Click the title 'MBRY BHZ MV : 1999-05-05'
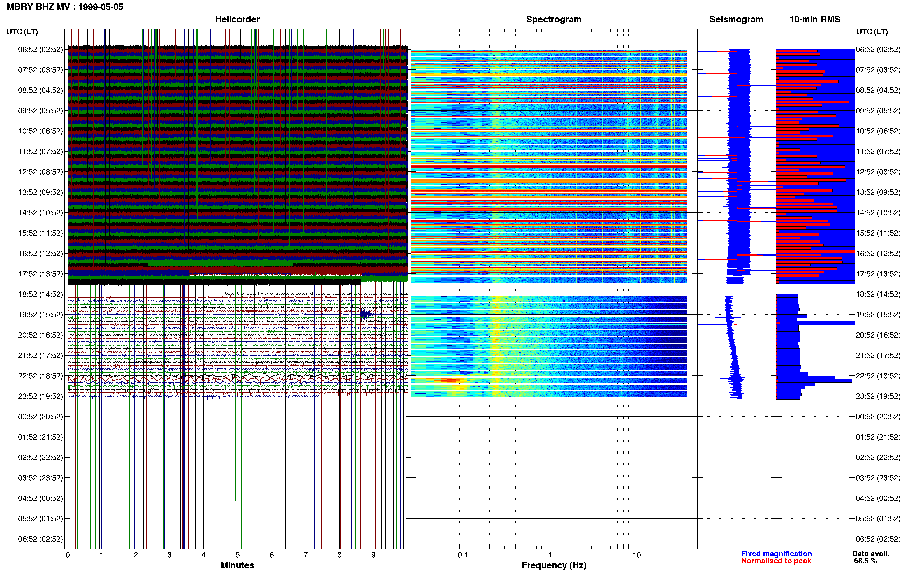This screenshot has width=924, height=578. (65, 7)
